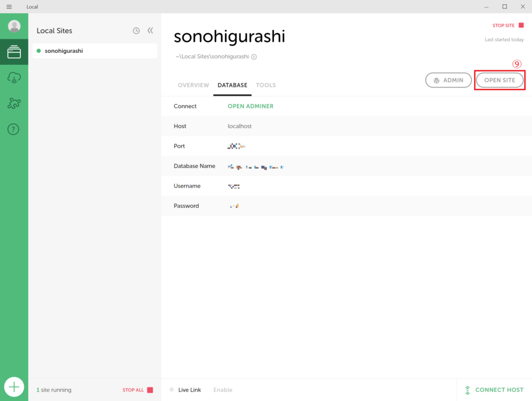
Task: Click the blurred Port value
Action: coord(237,146)
